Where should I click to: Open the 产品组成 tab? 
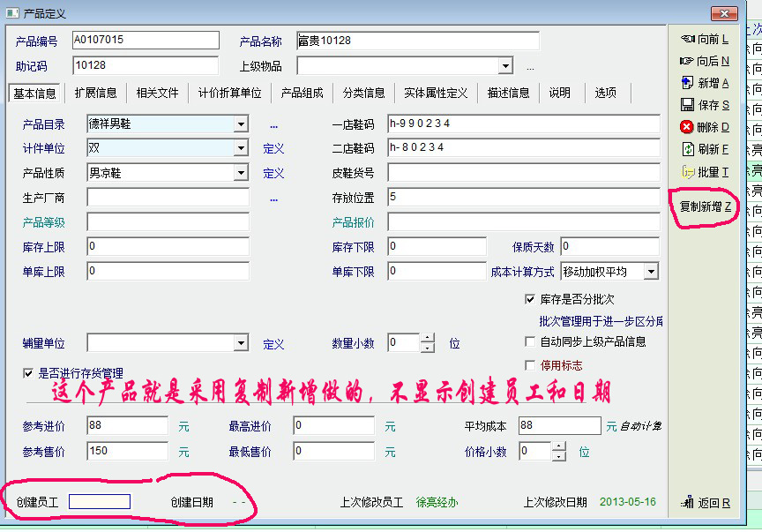coord(302,93)
